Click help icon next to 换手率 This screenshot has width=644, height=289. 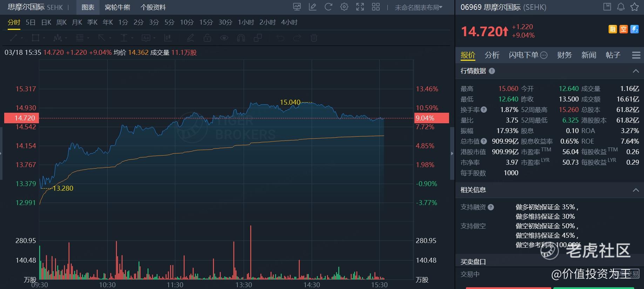484,110
